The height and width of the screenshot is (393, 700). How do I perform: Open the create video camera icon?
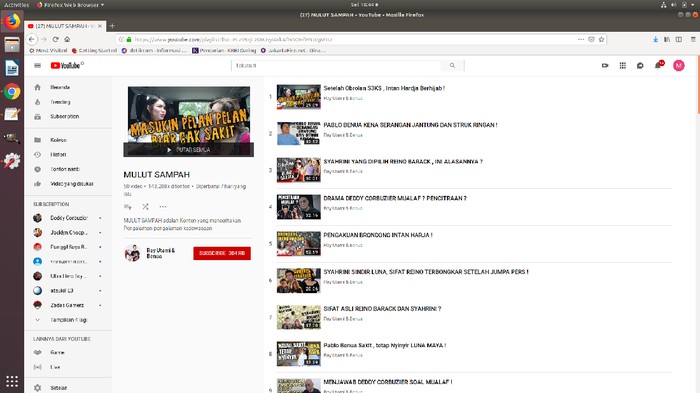[605, 66]
